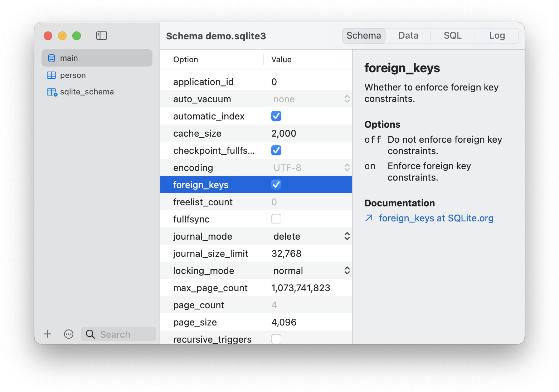This screenshot has width=559, height=392.
Task: Click the sidebar Search field
Action: pos(118,334)
